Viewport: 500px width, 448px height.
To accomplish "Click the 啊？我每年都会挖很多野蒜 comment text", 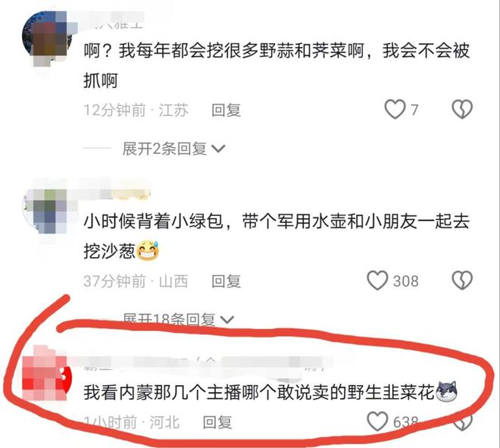I will [x=277, y=65].
